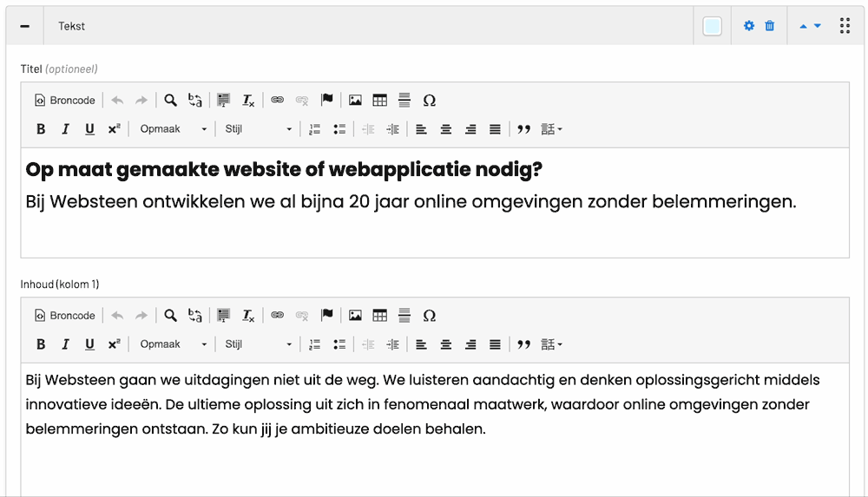Insert link in Inhoud editor

(278, 316)
